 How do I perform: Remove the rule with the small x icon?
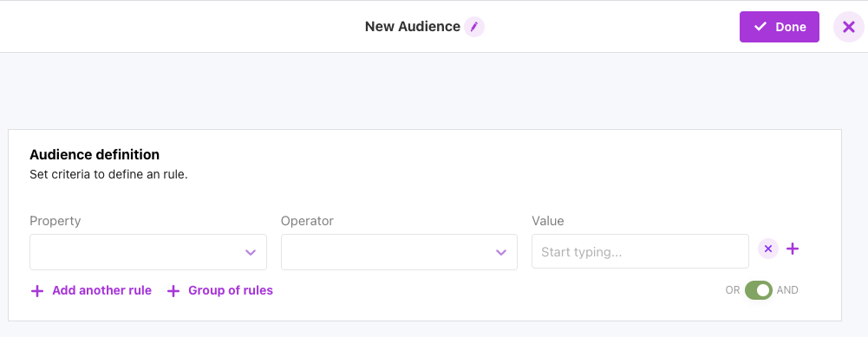coord(767,249)
